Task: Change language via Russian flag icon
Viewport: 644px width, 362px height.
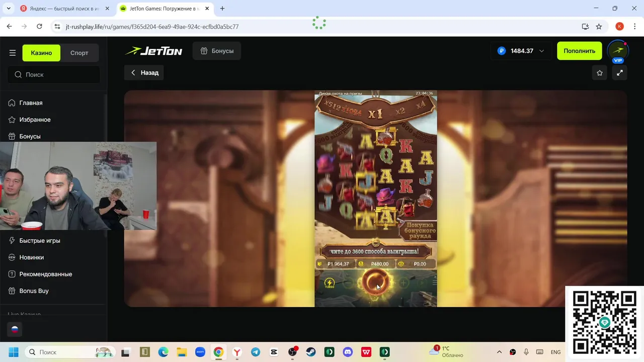Action: 15,329
